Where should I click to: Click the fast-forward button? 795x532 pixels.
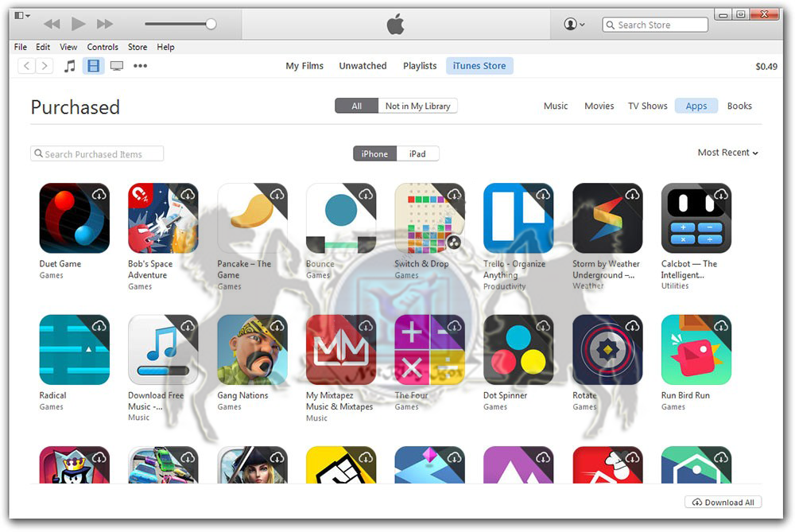click(105, 24)
